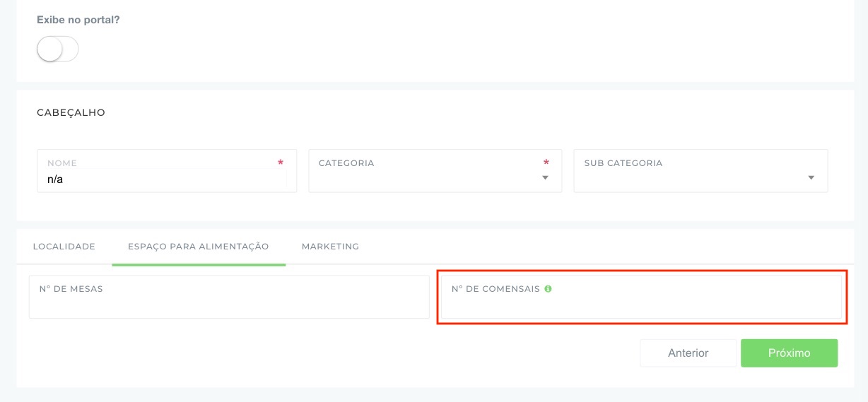
Task: Click the Nome field label
Action: [62, 163]
